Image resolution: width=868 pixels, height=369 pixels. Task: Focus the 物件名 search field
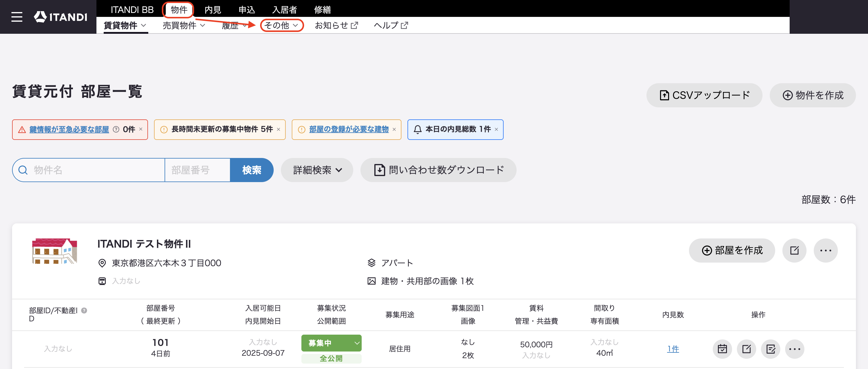point(89,170)
